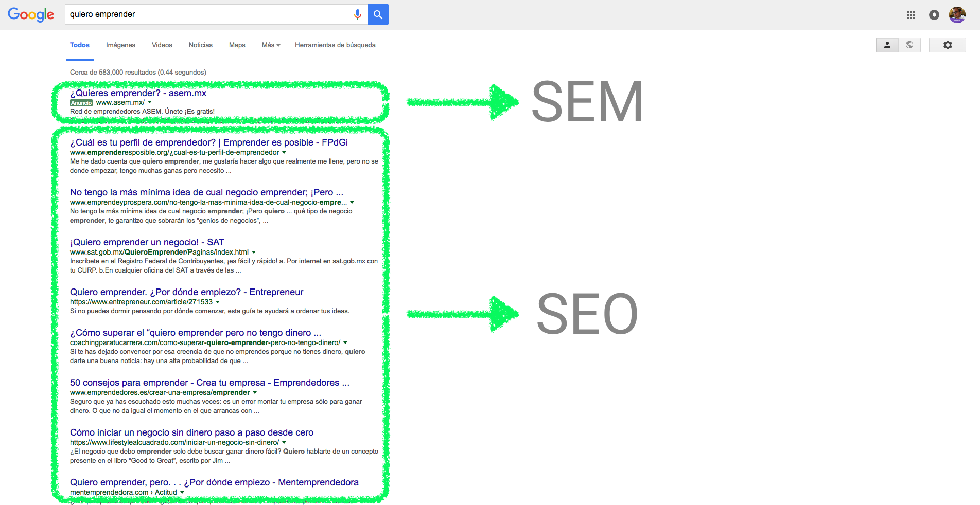Open Herramientas de búsqueda options
Screen dimensions: 980x505
pyautogui.click(x=335, y=45)
